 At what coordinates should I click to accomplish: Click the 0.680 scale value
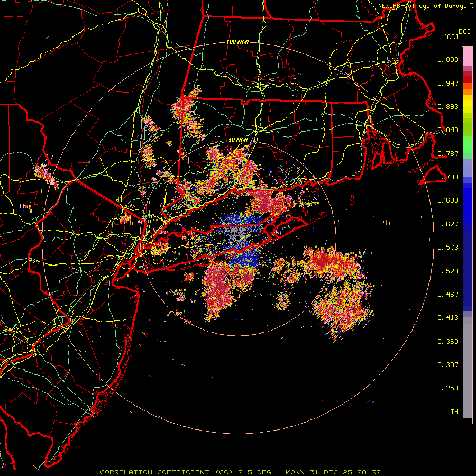pos(448,200)
